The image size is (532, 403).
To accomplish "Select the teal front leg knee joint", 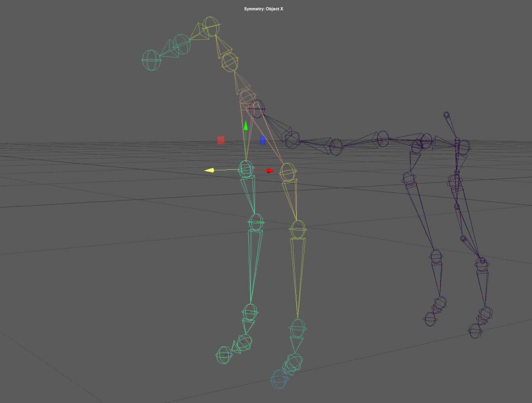I will pos(255,222).
